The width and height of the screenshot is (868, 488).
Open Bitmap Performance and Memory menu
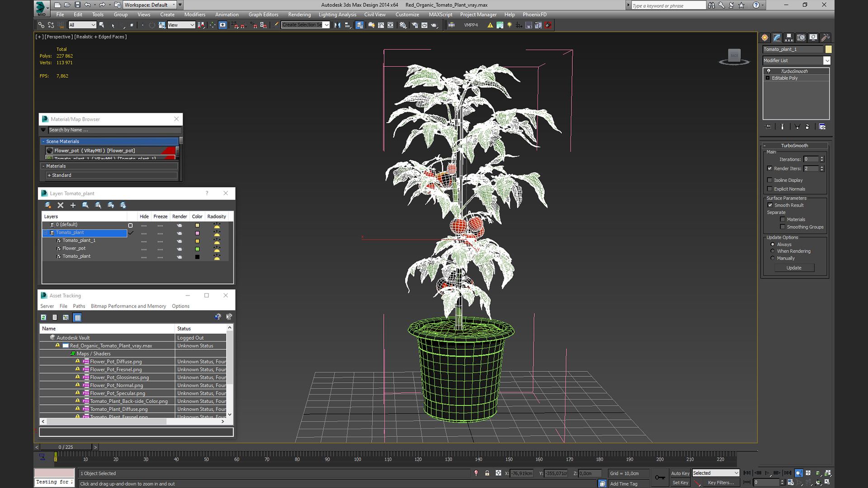tap(128, 306)
